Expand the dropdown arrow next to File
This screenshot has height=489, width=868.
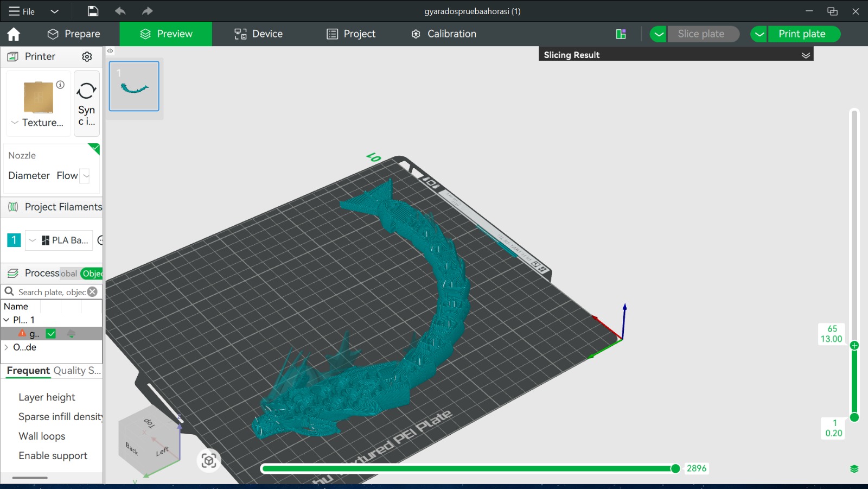(x=54, y=11)
